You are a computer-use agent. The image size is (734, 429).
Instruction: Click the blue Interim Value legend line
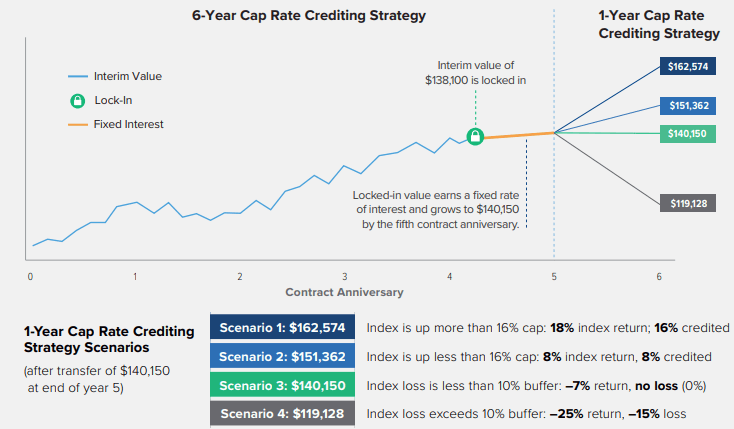coord(78,76)
